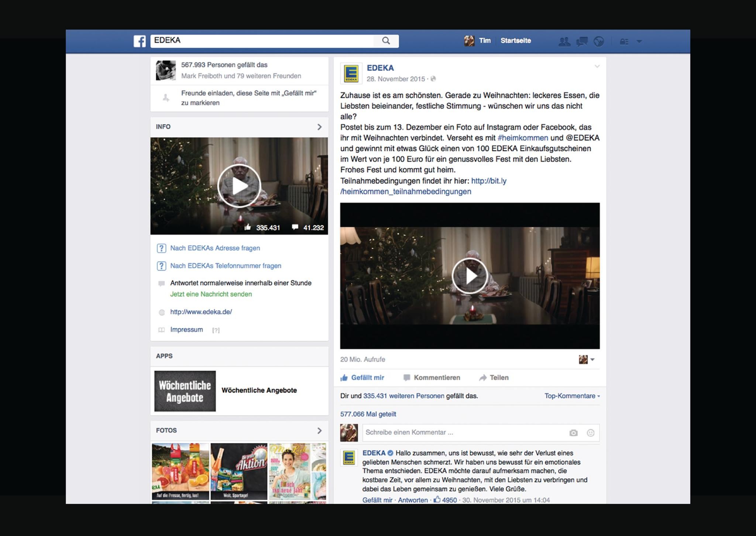Open the Top-Kommentare sorting dropdown
This screenshot has height=536, width=756.
(572, 396)
